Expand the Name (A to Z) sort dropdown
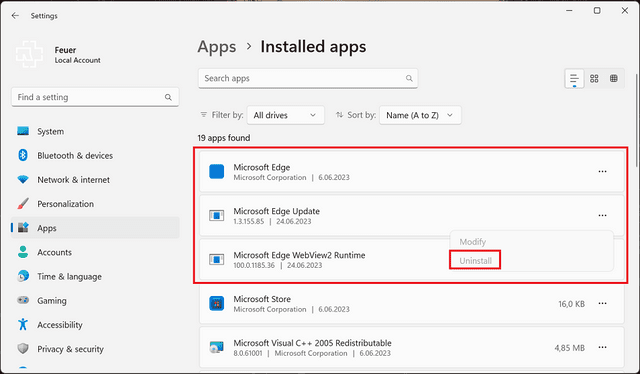This screenshot has width=640, height=374. tap(420, 115)
